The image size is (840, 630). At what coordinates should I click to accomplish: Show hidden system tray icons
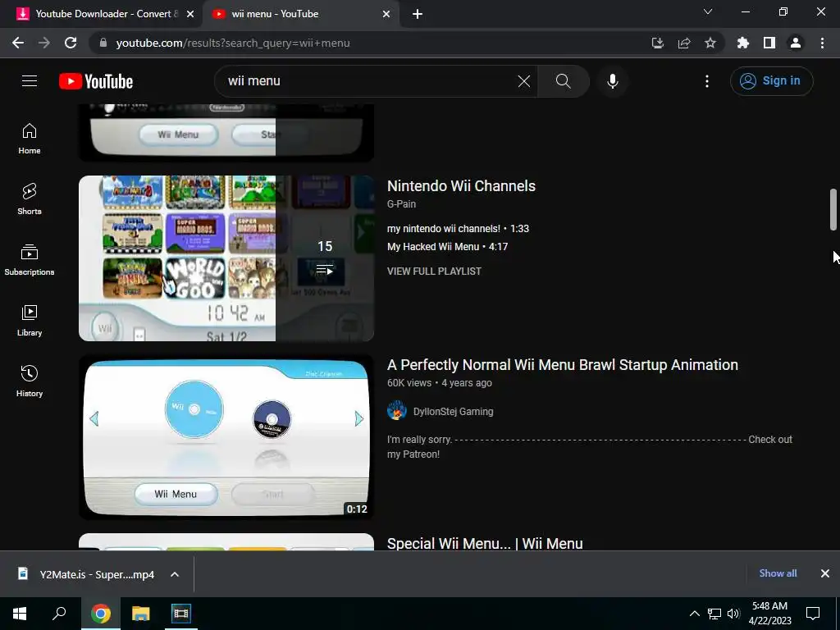click(x=694, y=614)
